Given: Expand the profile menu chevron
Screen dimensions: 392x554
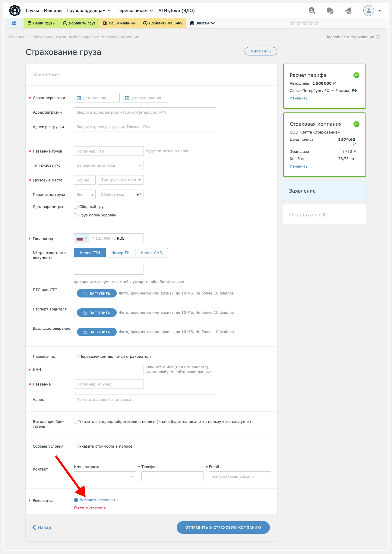Looking at the screenshot, I should pyautogui.click(x=380, y=11).
